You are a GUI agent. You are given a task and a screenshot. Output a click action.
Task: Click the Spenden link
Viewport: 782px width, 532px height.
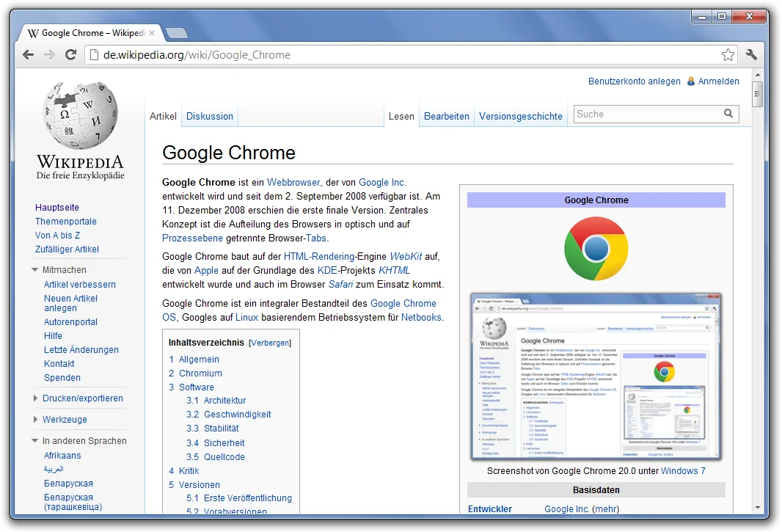click(x=62, y=378)
